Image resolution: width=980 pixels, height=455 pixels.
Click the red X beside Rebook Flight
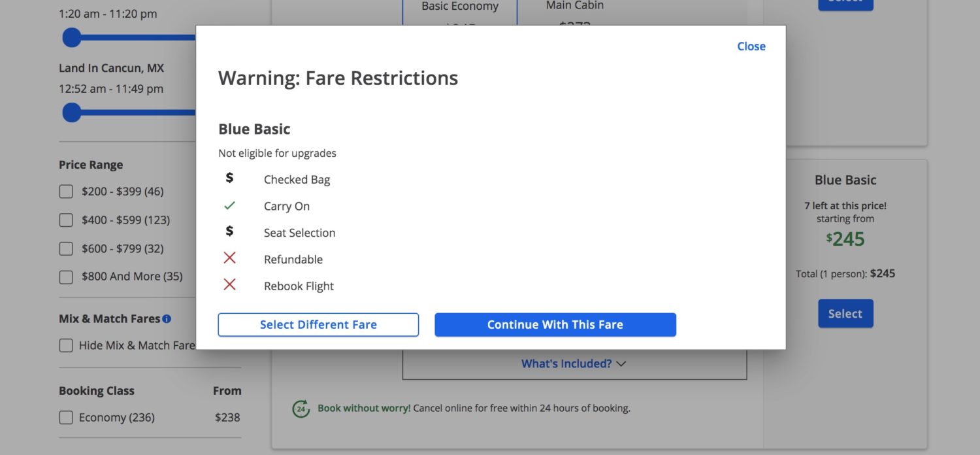click(x=229, y=284)
